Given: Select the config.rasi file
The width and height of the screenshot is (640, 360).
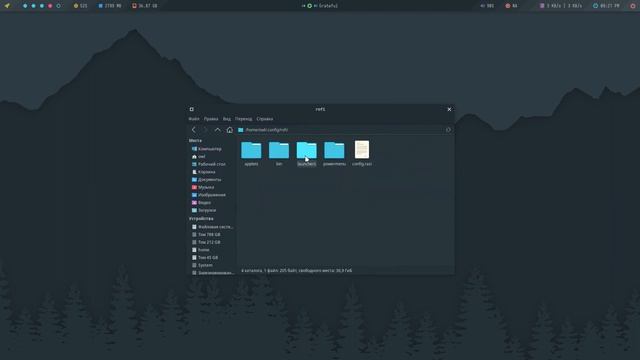Looking at the screenshot, I should click(362, 153).
